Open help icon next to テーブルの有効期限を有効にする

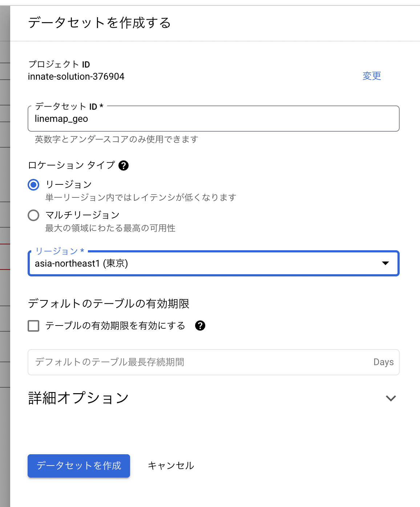[x=200, y=326]
